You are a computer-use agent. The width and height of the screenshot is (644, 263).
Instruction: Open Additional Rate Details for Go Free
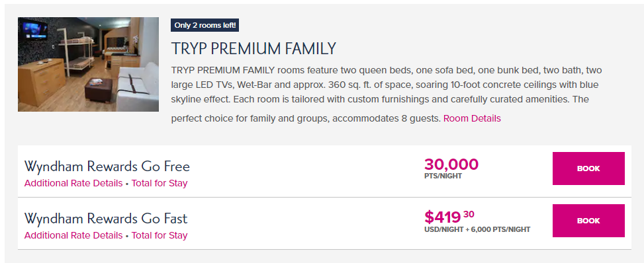73,184
